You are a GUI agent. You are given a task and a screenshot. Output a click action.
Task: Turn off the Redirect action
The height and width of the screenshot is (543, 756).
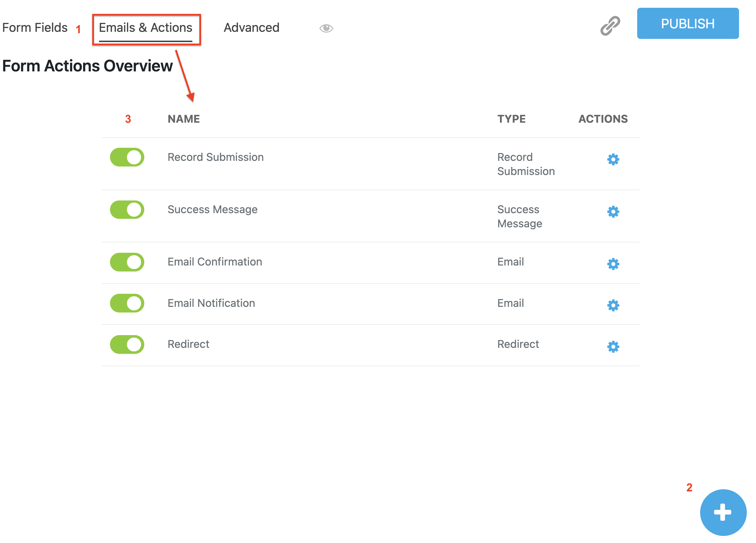[x=127, y=344]
